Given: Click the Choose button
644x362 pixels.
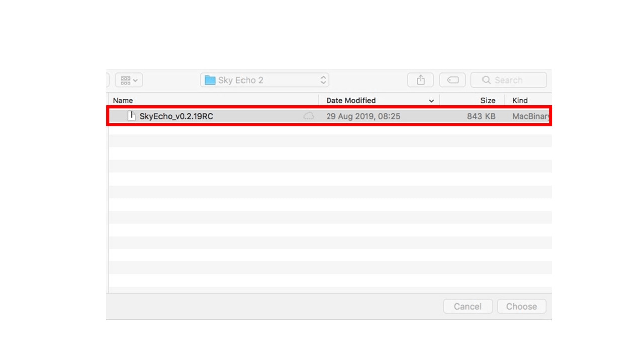Looking at the screenshot, I should [x=521, y=306].
